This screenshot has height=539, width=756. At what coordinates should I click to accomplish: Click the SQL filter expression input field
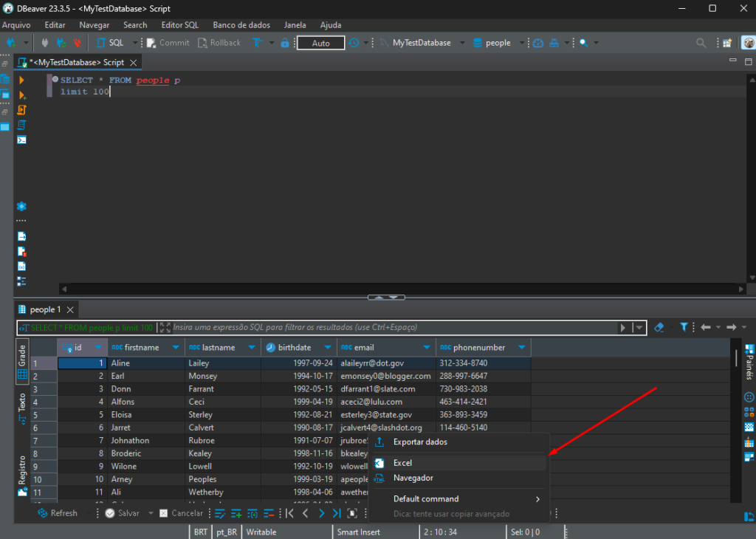(394, 327)
